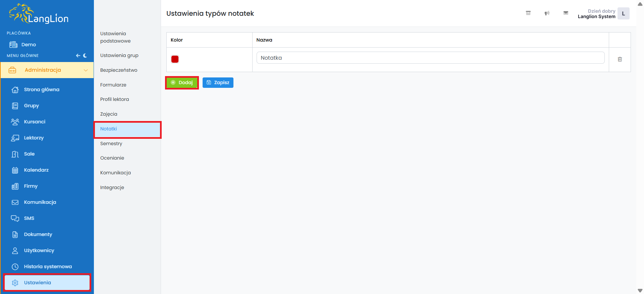Image resolution: width=644 pixels, height=294 pixels.
Task: Toggle dark mode with the moon icon
Action: click(85, 56)
